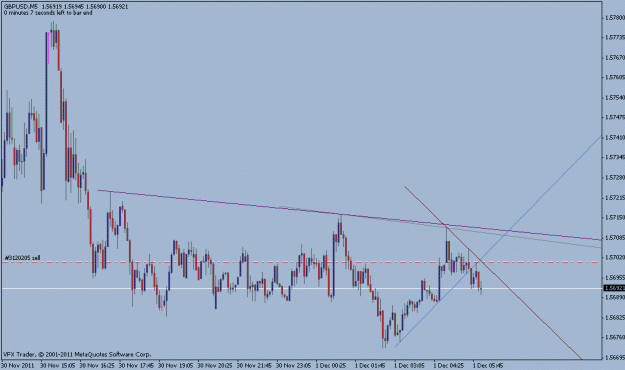Click the 1.57735 price axis label

coord(615,37)
